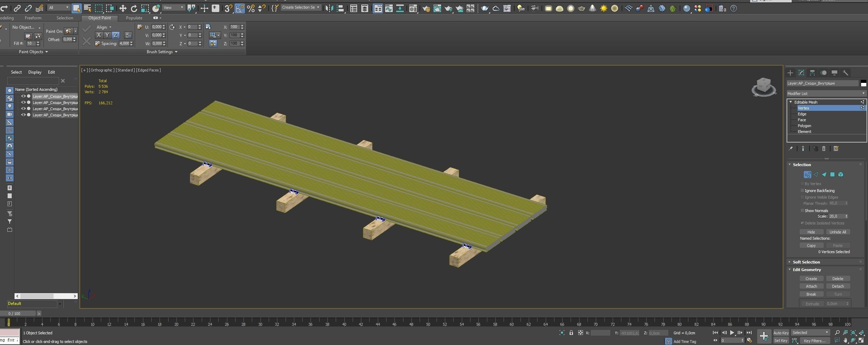Click the Attach button
This screenshot has height=345, width=868.
[811, 286]
